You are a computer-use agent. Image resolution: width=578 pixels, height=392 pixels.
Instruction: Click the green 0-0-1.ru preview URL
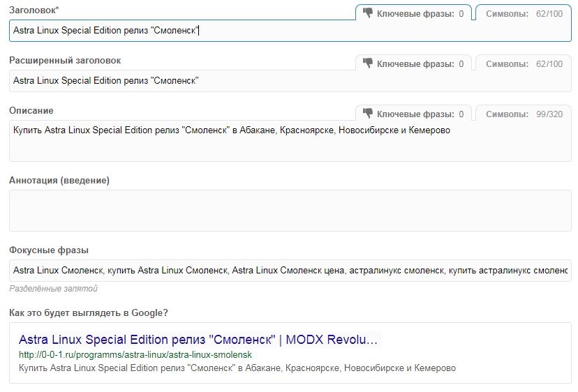[135, 355]
